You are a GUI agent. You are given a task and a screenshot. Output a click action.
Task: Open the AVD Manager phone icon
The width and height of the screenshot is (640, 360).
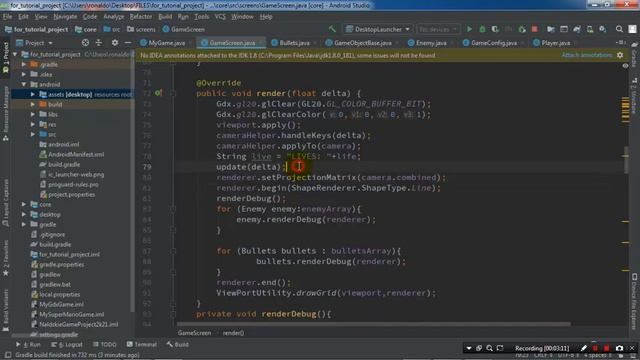(590, 29)
